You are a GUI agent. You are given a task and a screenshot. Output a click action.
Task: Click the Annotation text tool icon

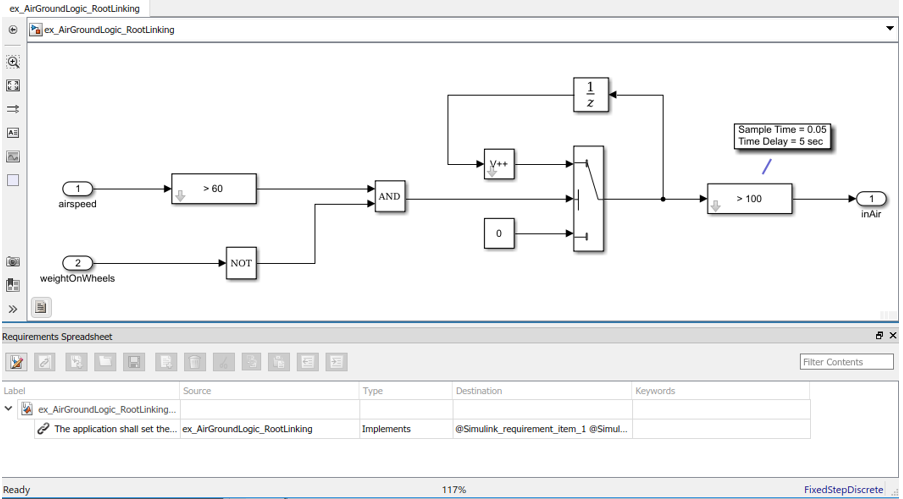tap(13, 133)
